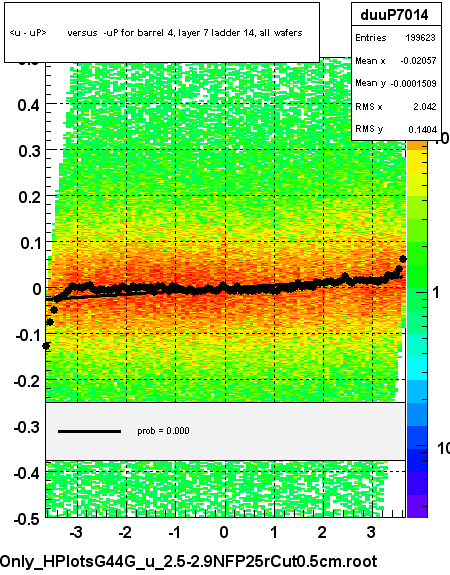Click the x-axis label -3
This screenshot has width=450, height=575.
pos(75,532)
